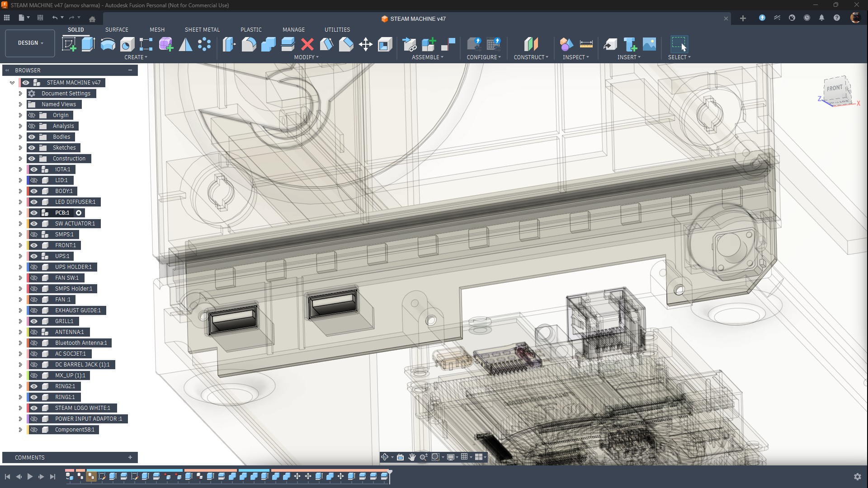Image resolution: width=868 pixels, height=488 pixels.
Task: Click the red Delete icon
Action: coord(307,44)
